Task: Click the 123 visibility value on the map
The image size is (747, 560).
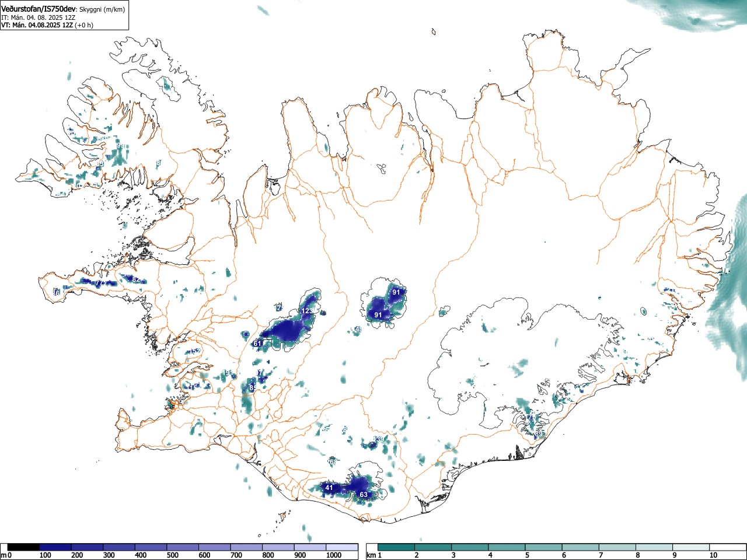Action: click(x=308, y=311)
